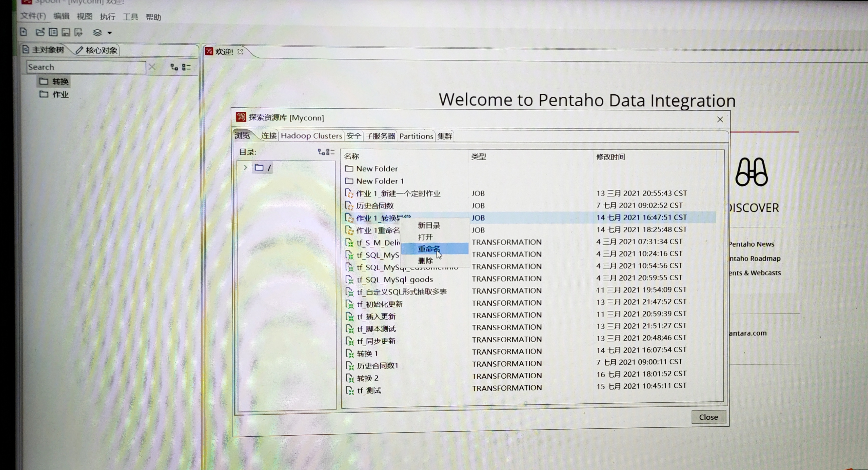Click the Save As toolbar icon
Screen dimensions: 868x470
click(78, 32)
